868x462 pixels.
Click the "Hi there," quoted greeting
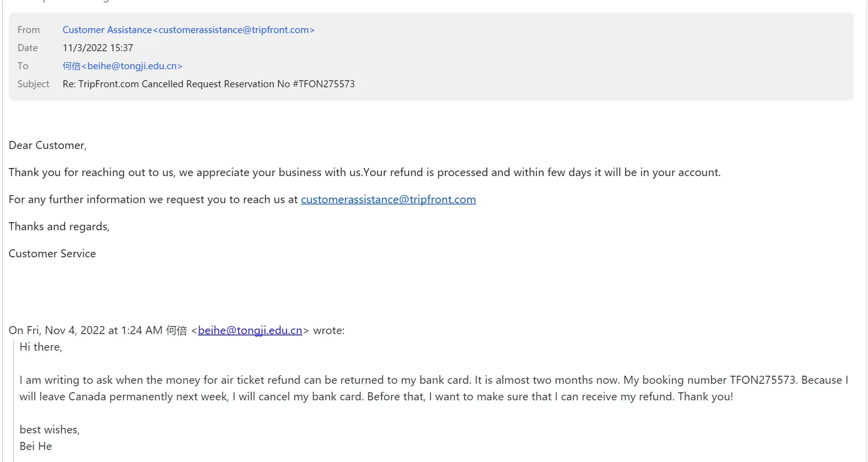(x=41, y=347)
